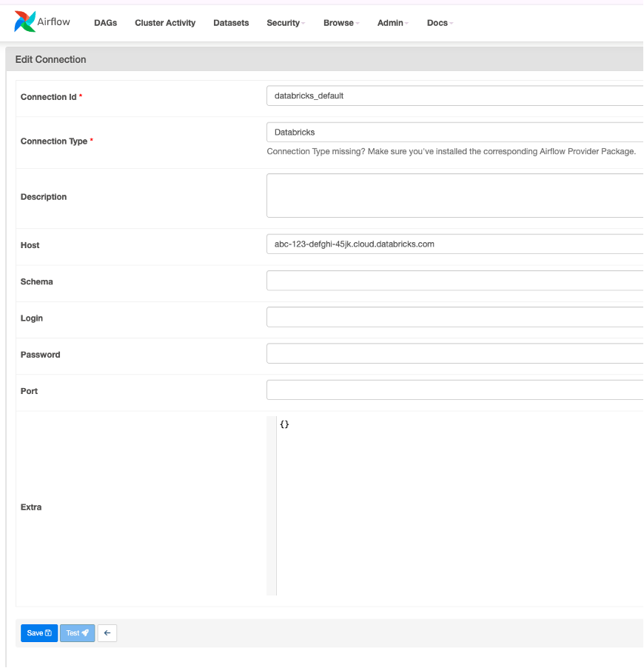This screenshot has width=644, height=668.
Task: Go to the Datasets page
Action: 231,23
